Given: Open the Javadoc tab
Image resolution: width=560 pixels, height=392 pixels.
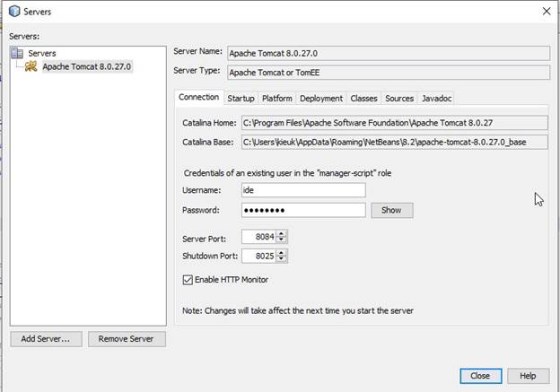Looking at the screenshot, I should pos(436,98).
